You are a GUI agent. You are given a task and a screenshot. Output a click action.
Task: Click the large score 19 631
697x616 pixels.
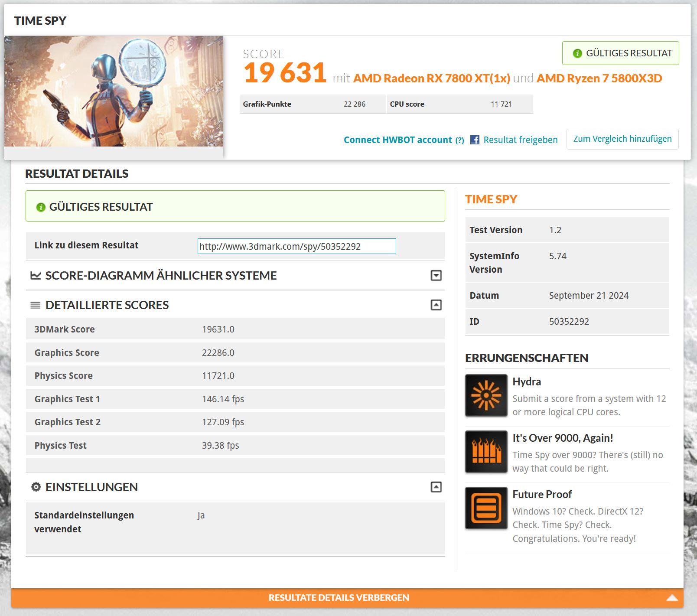point(284,72)
